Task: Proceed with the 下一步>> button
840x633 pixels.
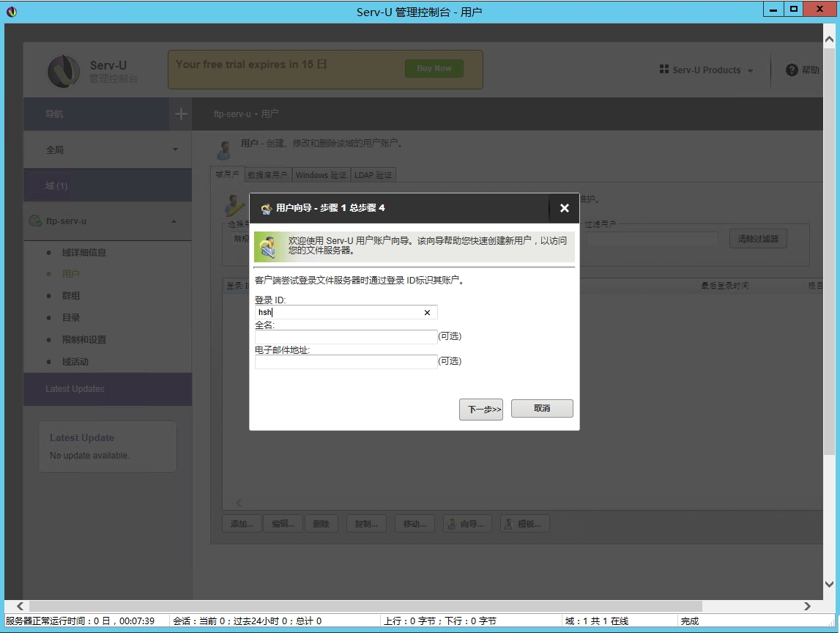Action: coord(481,410)
